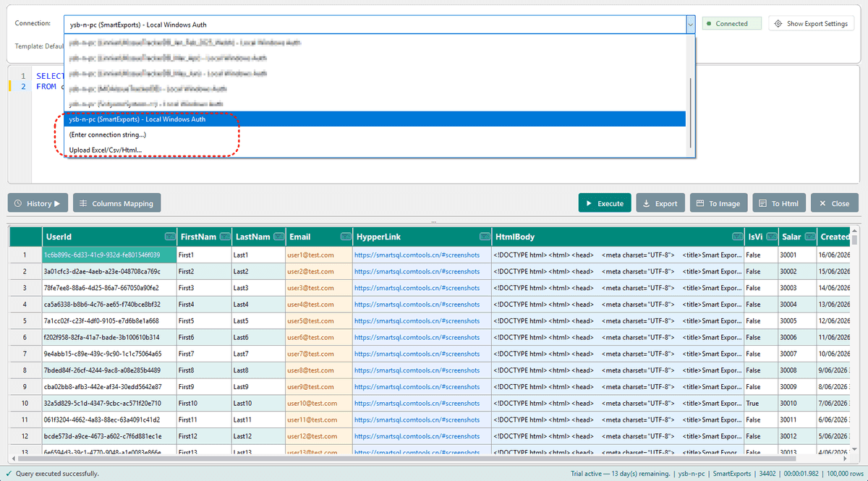Select the salary cell 30005
Viewport: 868px width, 481px height.
click(797, 320)
